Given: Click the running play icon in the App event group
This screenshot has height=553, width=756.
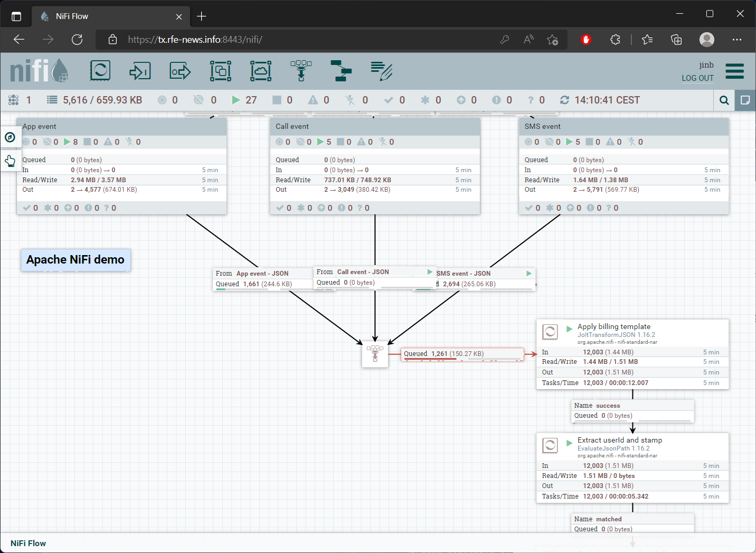Looking at the screenshot, I should [x=67, y=142].
